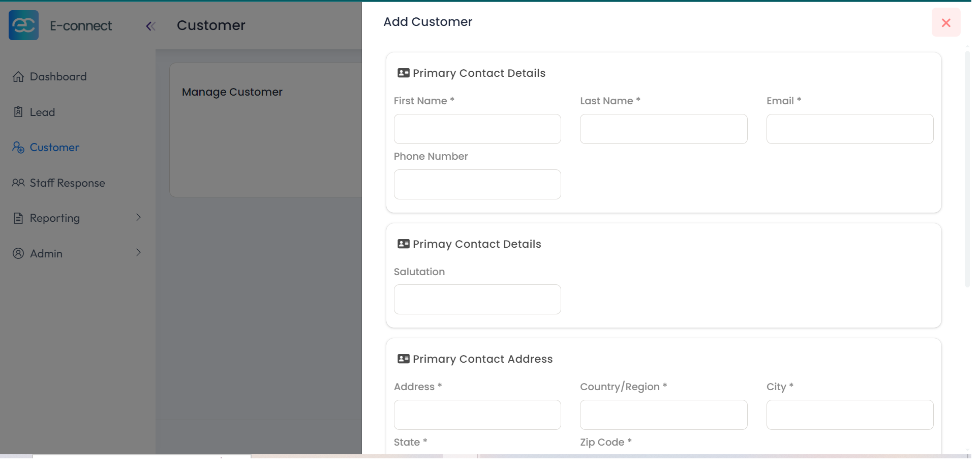
Task: Close the Add Customer panel
Action: pyautogui.click(x=945, y=22)
